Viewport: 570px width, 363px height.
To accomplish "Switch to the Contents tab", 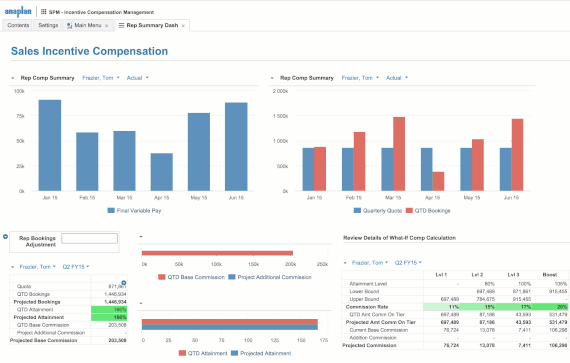I will 18,25.
